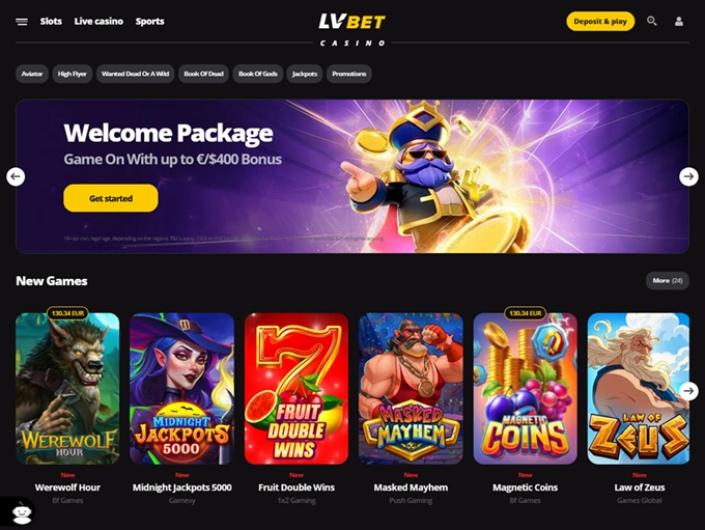Image resolution: width=705 pixels, height=530 pixels.
Task: Click the LV BET Casino logo
Action: point(352,29)
